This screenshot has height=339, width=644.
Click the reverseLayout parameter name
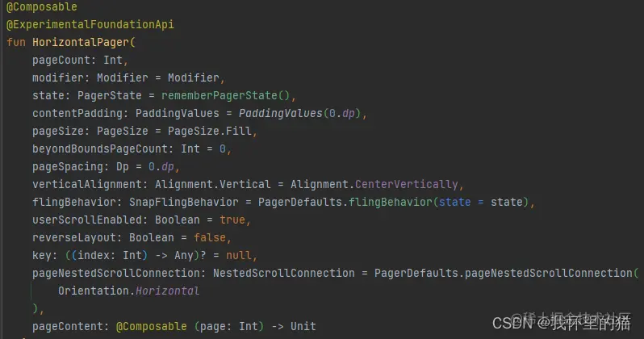coord(74,237)
